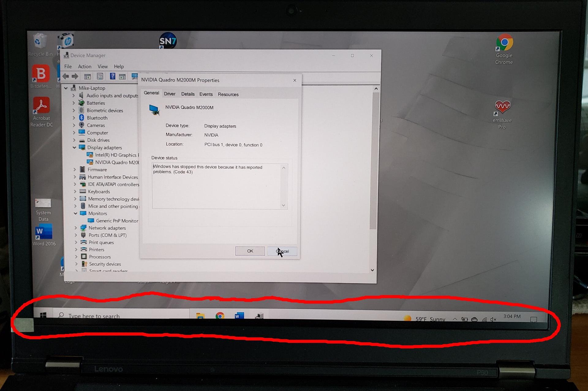This screenshot has width=588, height=391.
Task: Open Acrobat Reader DC desktop icon
Action: click(41, 112)
